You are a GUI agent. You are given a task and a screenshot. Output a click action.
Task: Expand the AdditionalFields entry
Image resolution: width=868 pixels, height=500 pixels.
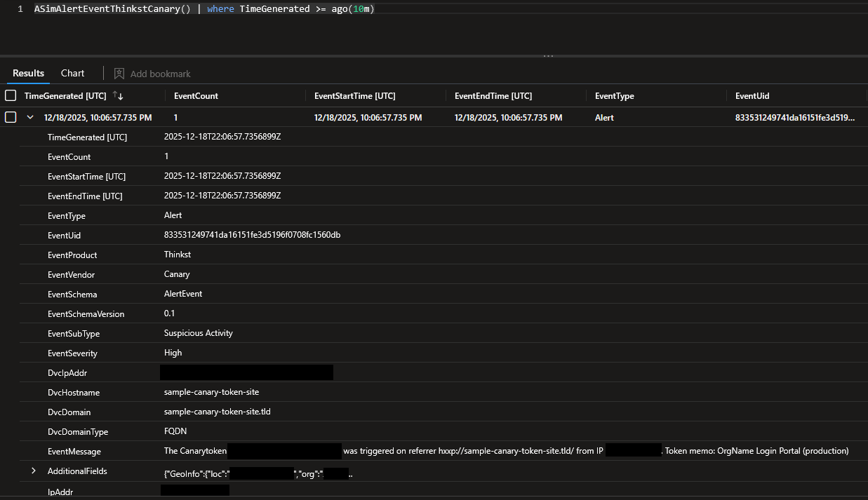pyautogui.click(x=33, y=471)
